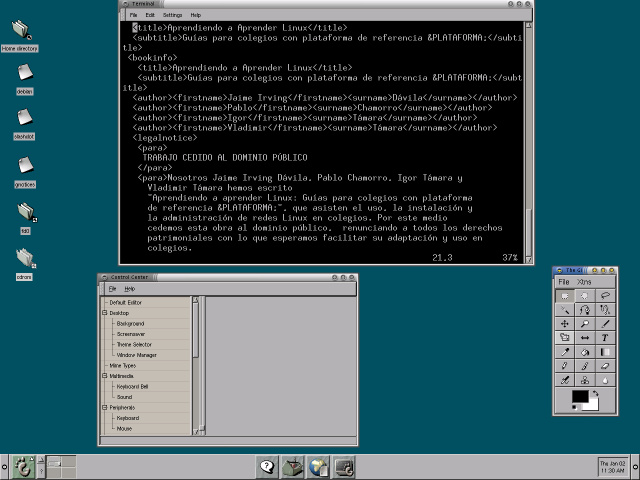Image resolution: width=640 pixels, height=480 pixels.
Task: Swap foreground and background colors arrow
Action: pyautogui.click(x=597, y=394)
